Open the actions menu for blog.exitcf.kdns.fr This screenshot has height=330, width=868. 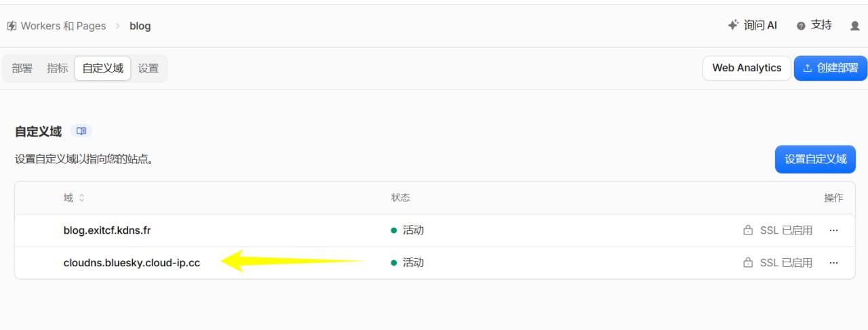tap(833, 230)
